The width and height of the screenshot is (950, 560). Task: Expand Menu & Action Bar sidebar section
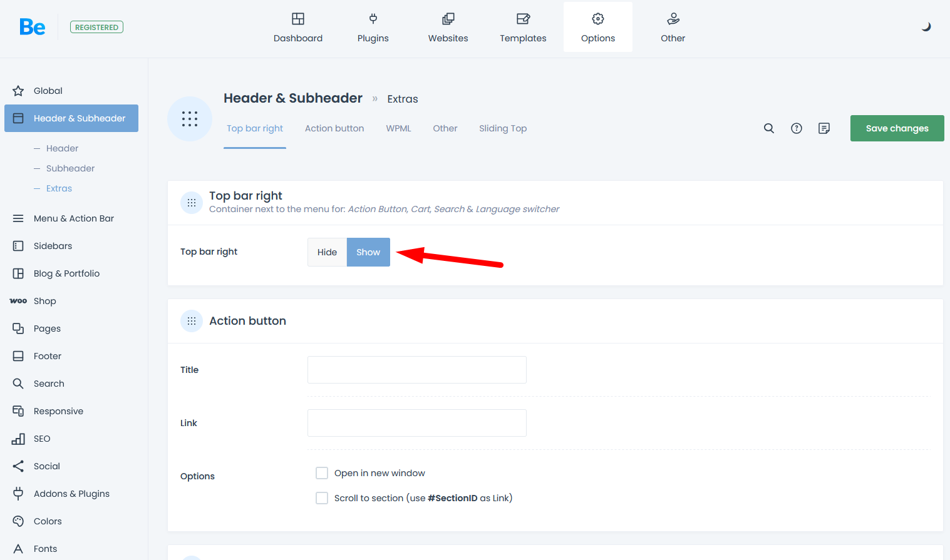73,218
